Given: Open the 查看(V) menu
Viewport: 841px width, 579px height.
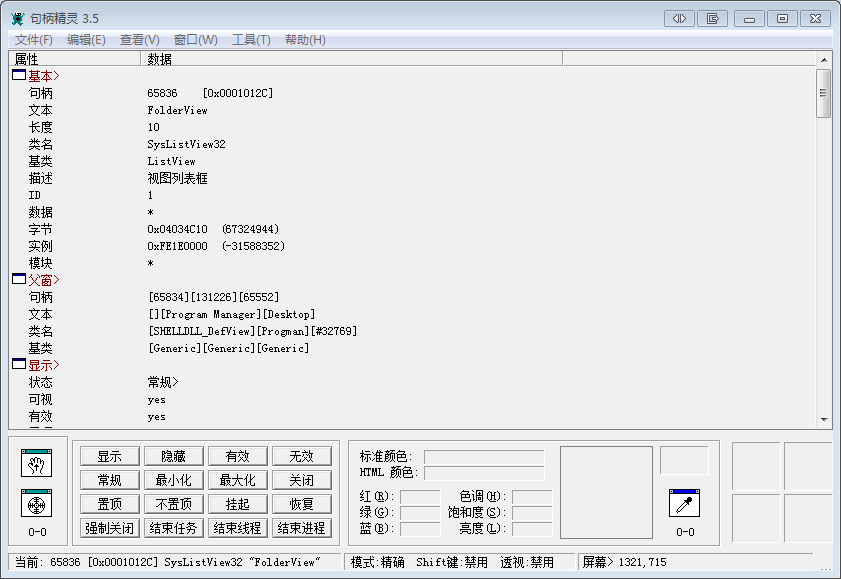Looking at the screenshot, I should (139, 40).
